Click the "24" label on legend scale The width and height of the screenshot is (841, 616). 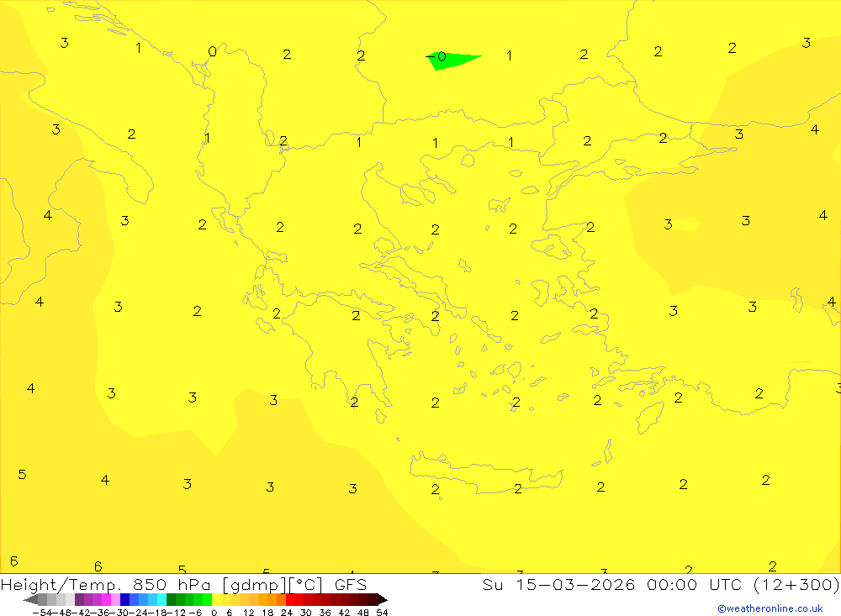[287, 613]
